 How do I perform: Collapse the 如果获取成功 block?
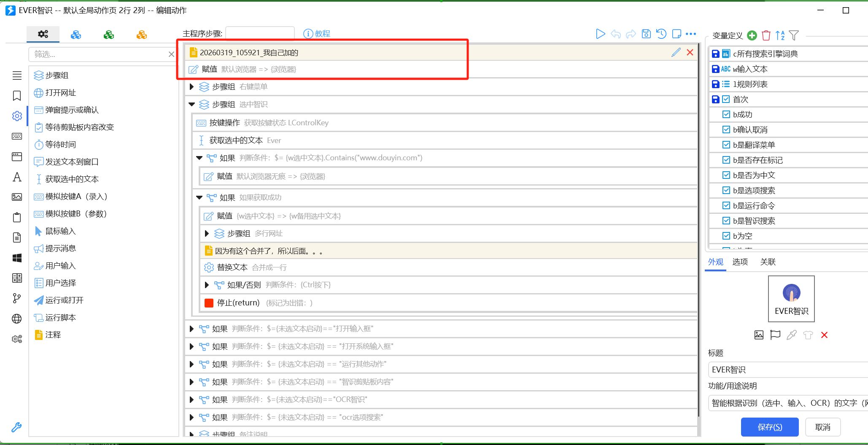point(199,197)
